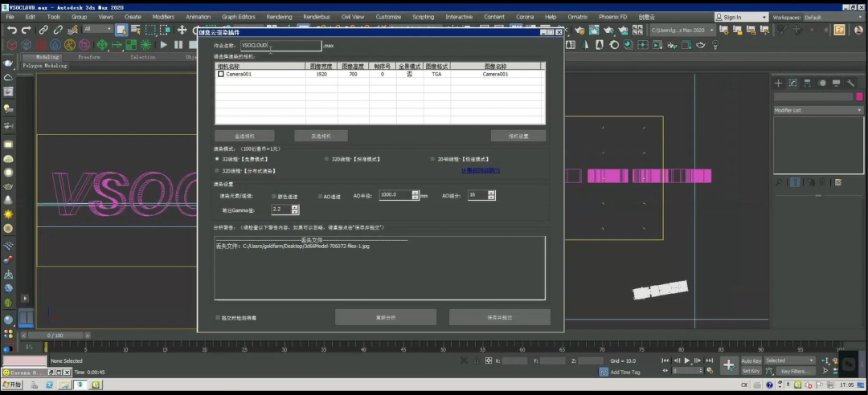This screenshot has width=868, height=395.
Task: Click the Bind to Space Warp icon
Action: coord(72,30)
